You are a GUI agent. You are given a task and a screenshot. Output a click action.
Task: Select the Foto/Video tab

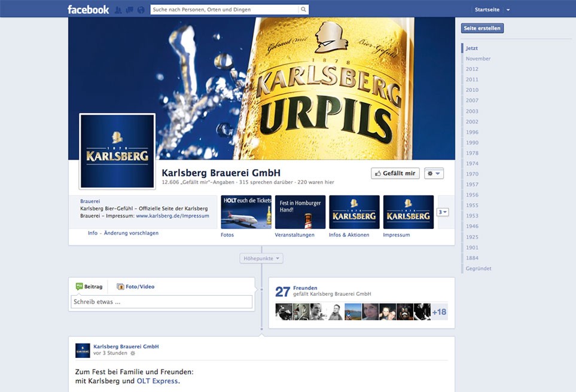(x=135, y=287)
